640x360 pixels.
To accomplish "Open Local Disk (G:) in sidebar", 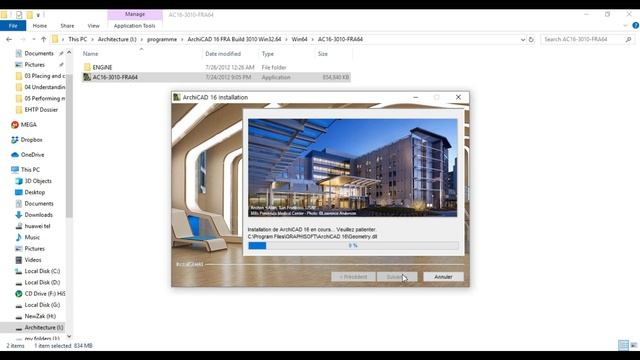I will pos(42,305).
